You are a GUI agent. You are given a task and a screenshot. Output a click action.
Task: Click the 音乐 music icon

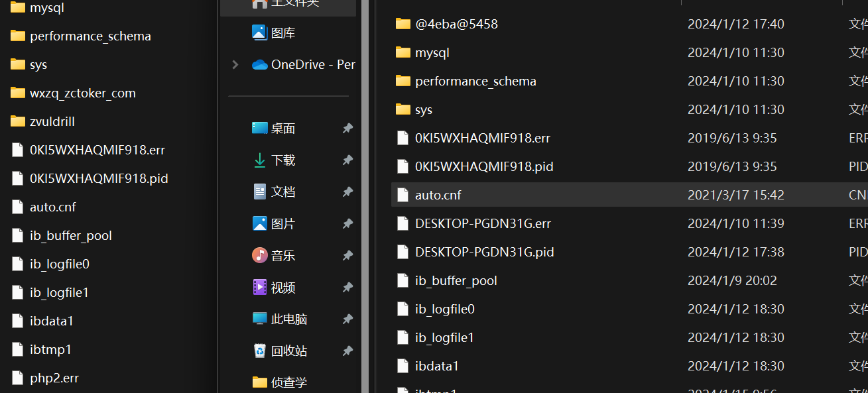point(260,255)
